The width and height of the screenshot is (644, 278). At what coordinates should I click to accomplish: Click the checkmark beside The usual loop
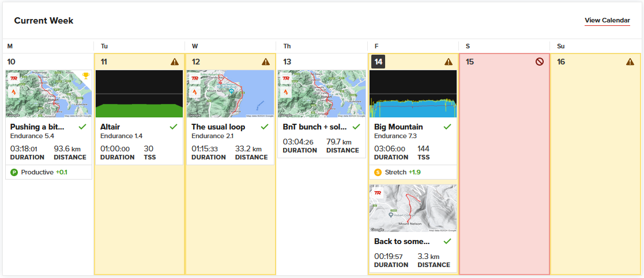[265, 127]
